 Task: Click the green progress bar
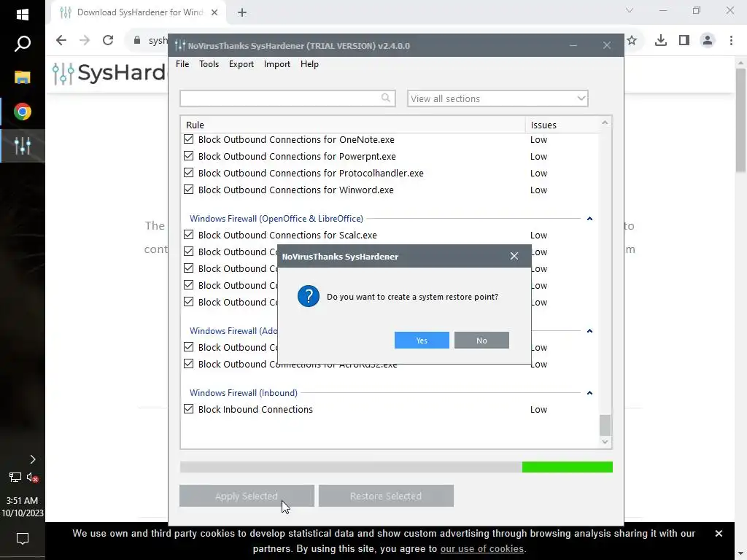[568, 467]
